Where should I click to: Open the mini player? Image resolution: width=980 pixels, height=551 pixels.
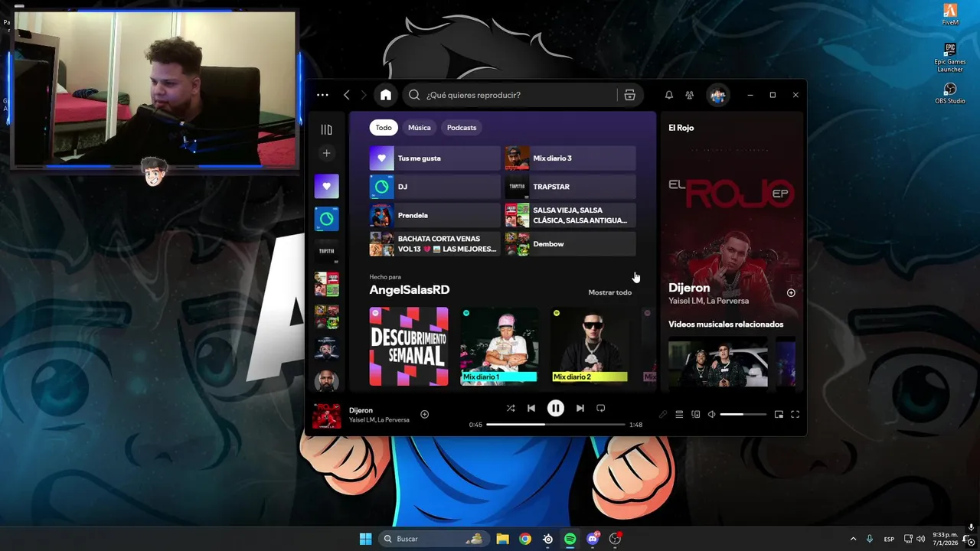click(779, 415)
